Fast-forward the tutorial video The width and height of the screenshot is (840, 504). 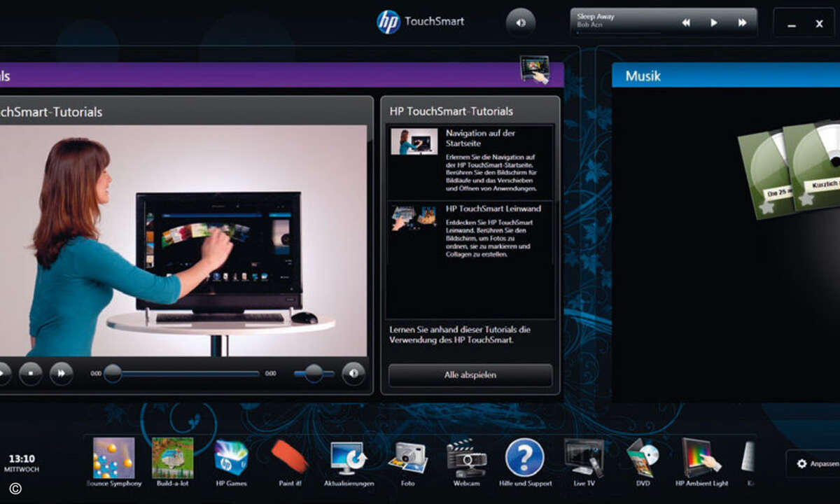coord(61,374)
